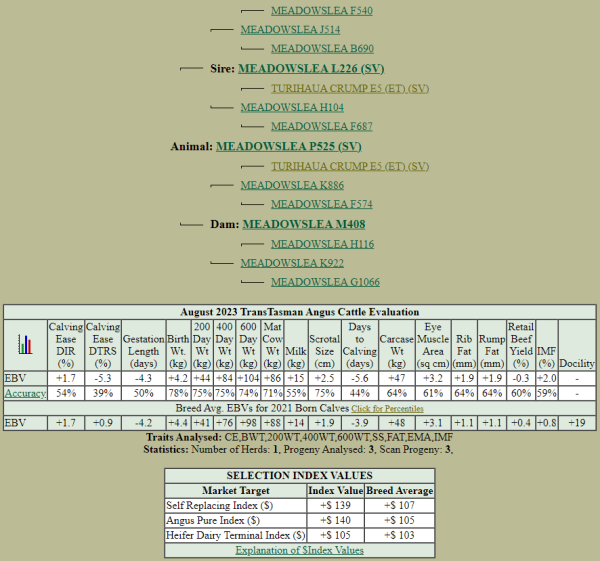Click the IMF column header

[x=546, y=345]
